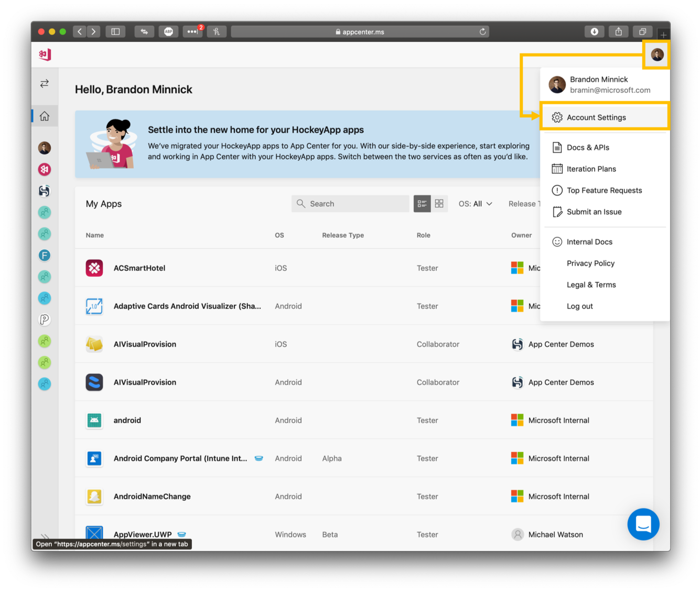Image resolution: width=700 pixels, height=590 pixels.
Task: Click Alpha release type in Company Portal row
Action: [332, 458]
